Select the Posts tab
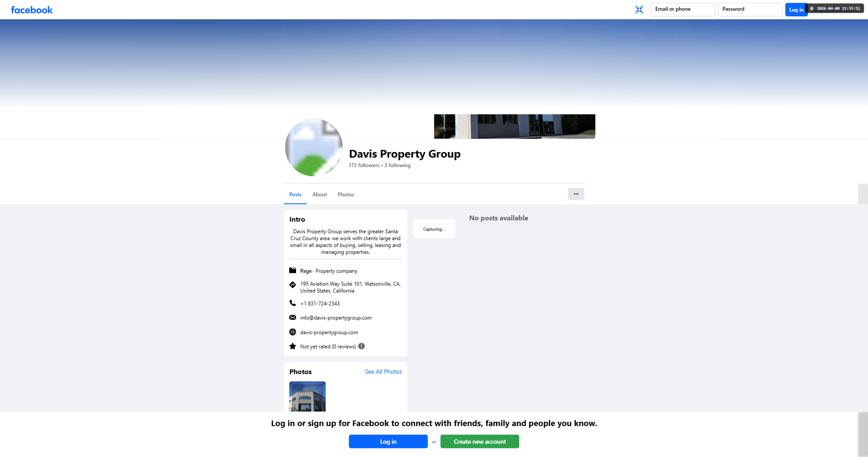The width and height of the screenshot is (868, 457). 295,195
